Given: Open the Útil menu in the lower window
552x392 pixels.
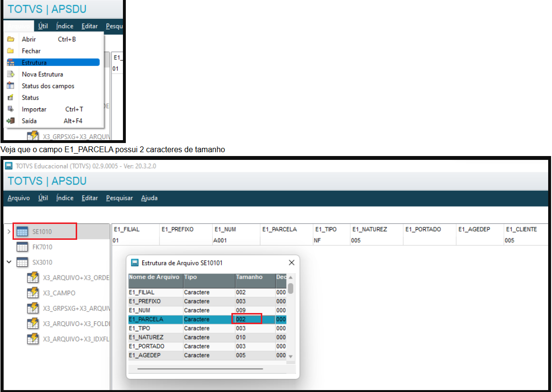Looking at the screenshot, I should click(x=43, y=198).
